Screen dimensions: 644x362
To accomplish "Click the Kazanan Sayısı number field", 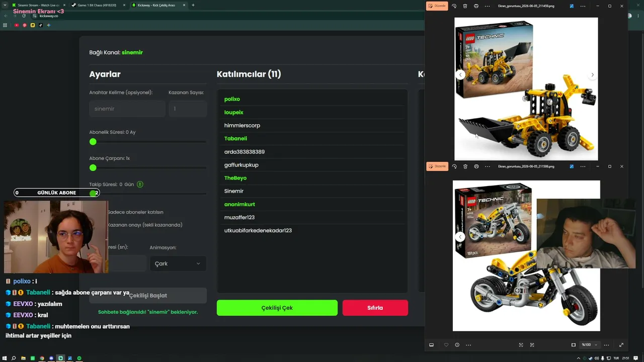I will (x=188, y=109).
